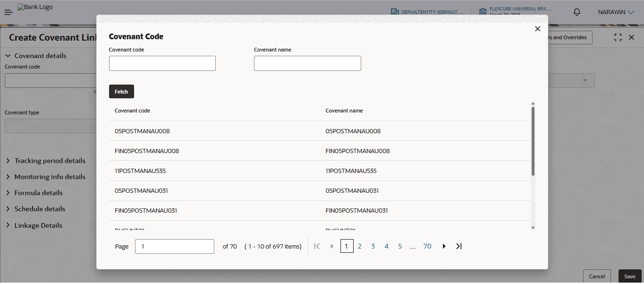The image size is (644, 284).
Task: Open the notifications bell
Action: click(576, 12)
